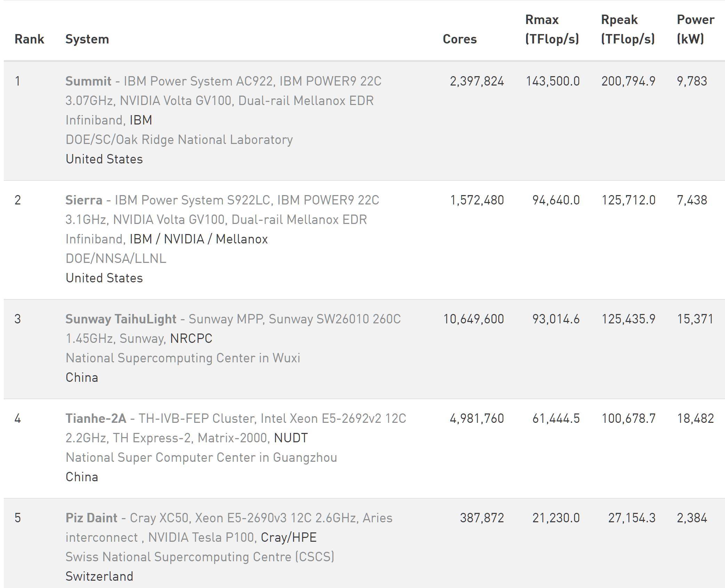This screenshot has width=725, height=588.
Task: Click Swiss National Supercomputing Centre (CSCS)
Action: [x=200, y=557]
